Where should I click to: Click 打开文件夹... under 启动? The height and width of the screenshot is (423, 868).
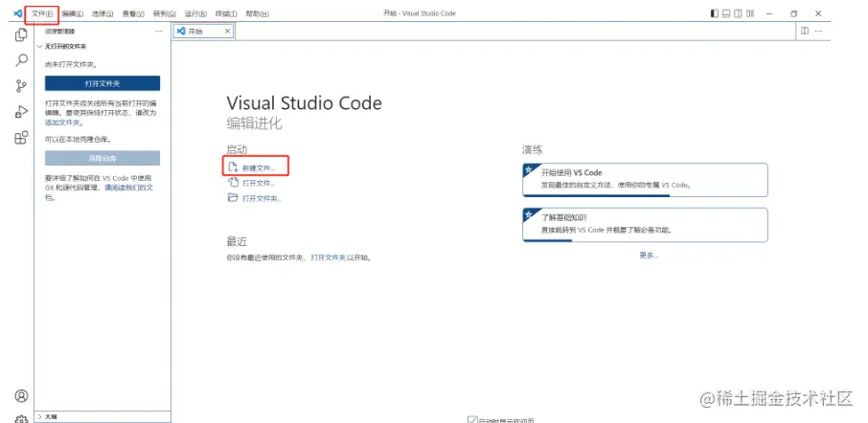[263, 198]
